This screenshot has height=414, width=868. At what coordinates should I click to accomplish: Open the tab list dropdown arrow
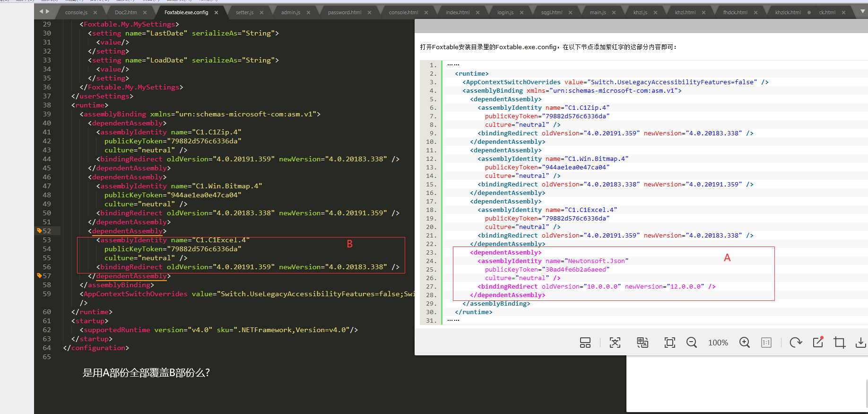pos(863,11)
